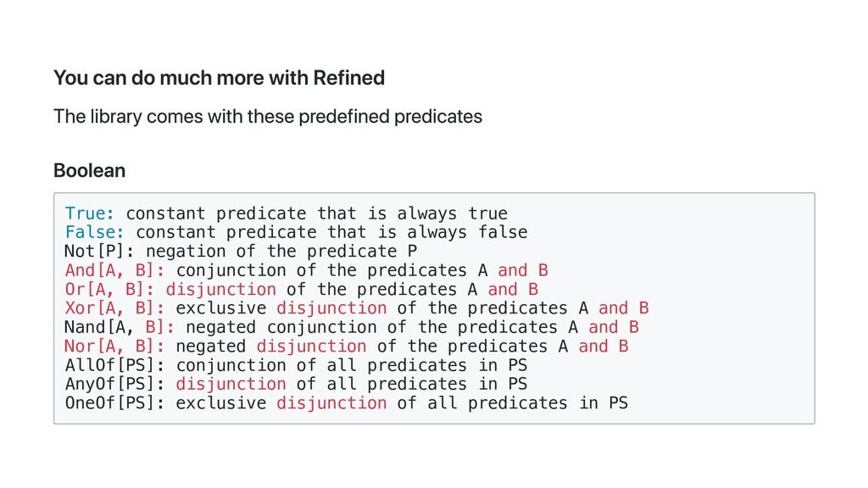The height and width of the screenshot is (488, 868).
Task: Click 'always true' at end of first line
Action: [x=453, y=213]
